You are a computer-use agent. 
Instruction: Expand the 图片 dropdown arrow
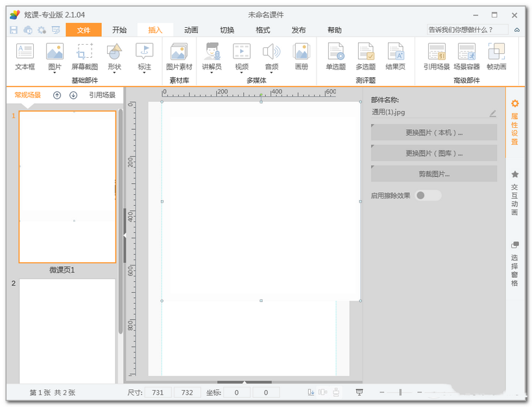pyautogui.click(x=54, y=73)
